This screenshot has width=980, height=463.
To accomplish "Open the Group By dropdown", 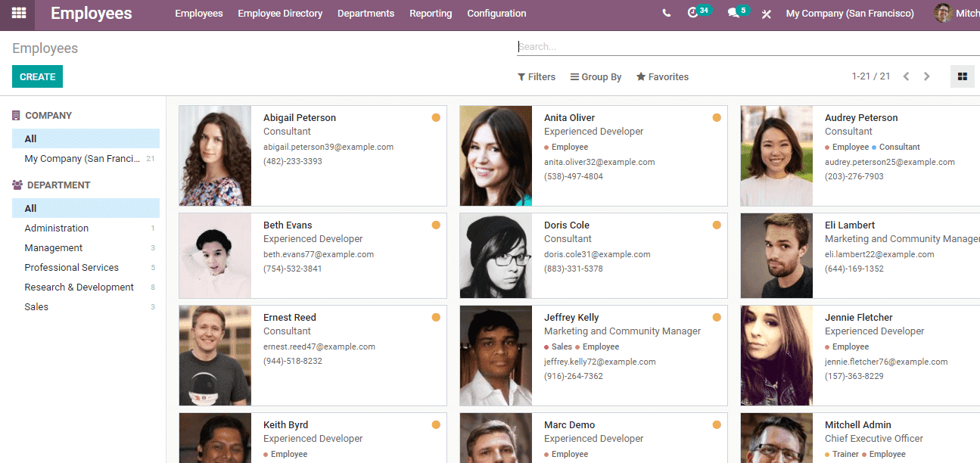I will [596, 77].
